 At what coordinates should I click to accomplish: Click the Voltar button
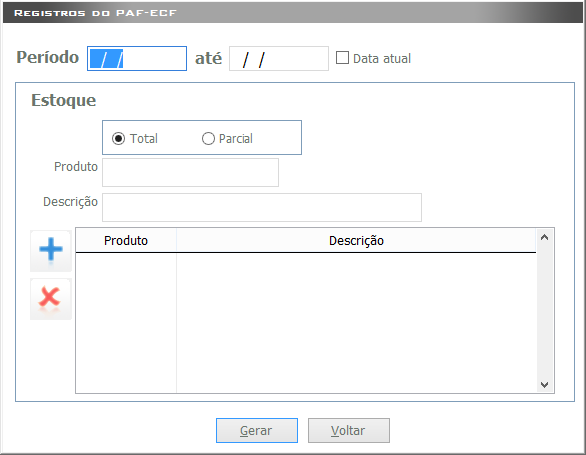(349, 430)
